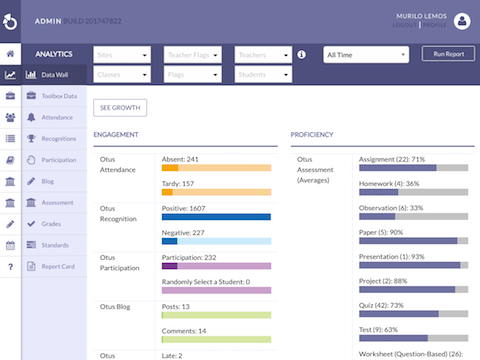The image size is (480, 360).
Task: Open Participation menu item
Action: (x=54, y=160)
